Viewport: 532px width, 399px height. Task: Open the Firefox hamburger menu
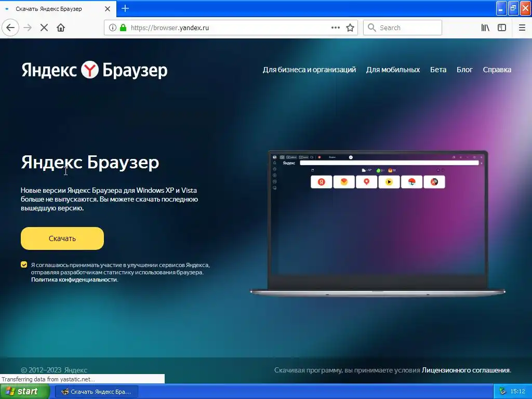coord(522,28)
